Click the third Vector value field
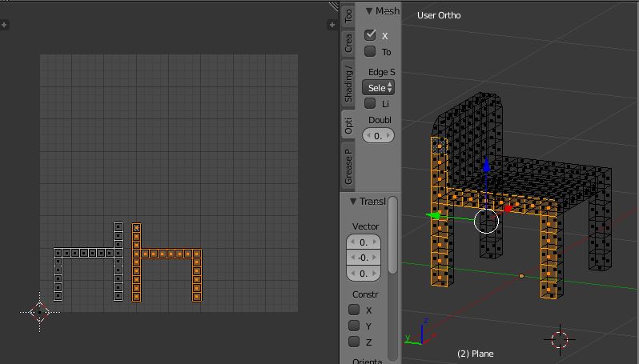Screen dimensions: 639x364 pos(364,274)
